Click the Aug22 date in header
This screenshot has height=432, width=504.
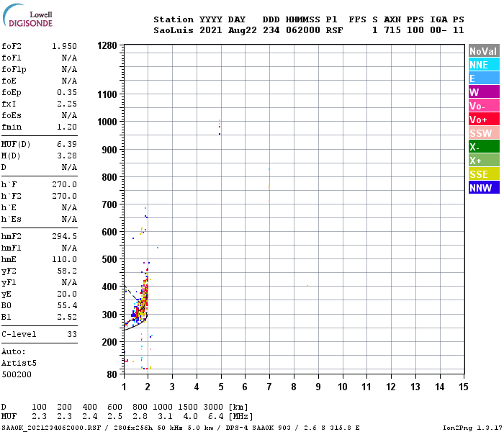[243, 30]
